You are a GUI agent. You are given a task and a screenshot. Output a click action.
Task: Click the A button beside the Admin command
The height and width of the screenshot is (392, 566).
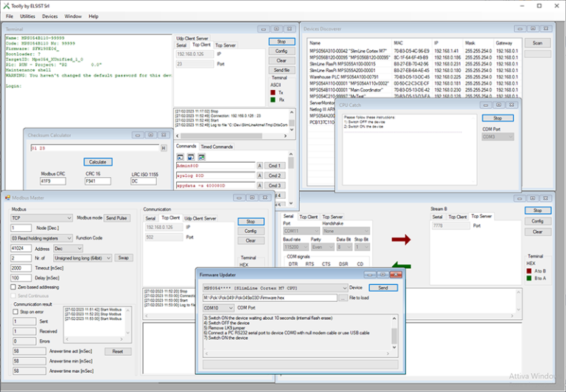point(259,165)
